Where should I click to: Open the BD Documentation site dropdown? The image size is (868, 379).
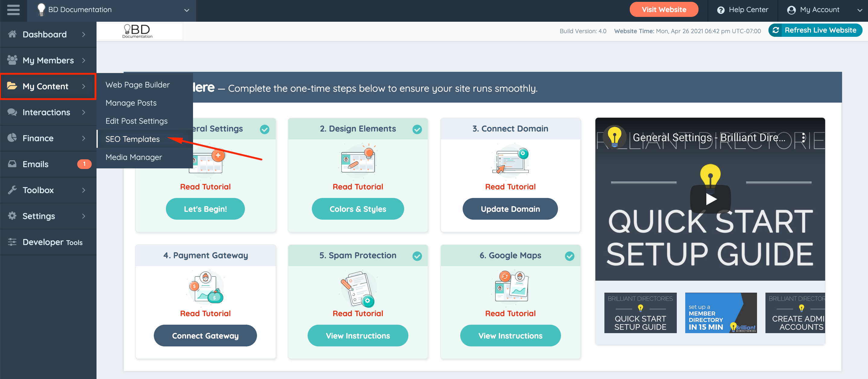186,10
